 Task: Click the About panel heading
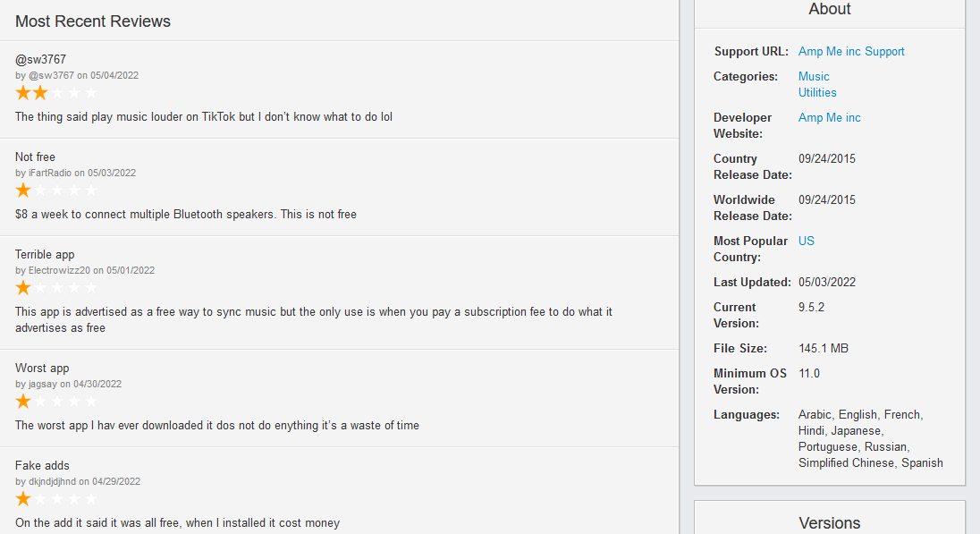tap(829, 10)
